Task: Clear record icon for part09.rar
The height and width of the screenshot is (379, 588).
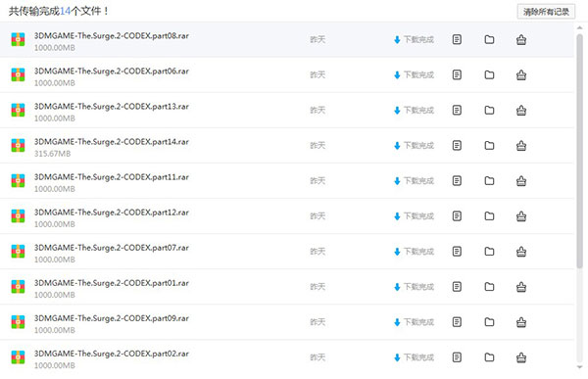Action: click(521, 322)
